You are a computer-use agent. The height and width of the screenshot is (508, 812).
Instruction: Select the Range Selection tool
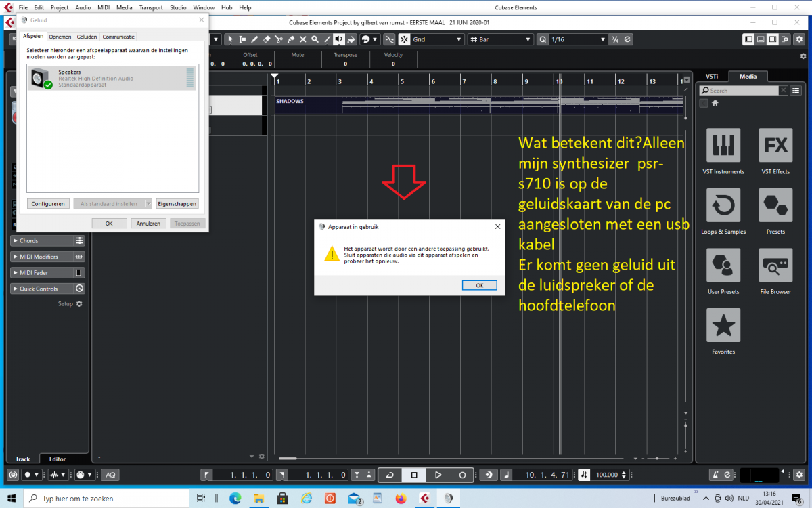pyautogui.click(x=242, y=39)
